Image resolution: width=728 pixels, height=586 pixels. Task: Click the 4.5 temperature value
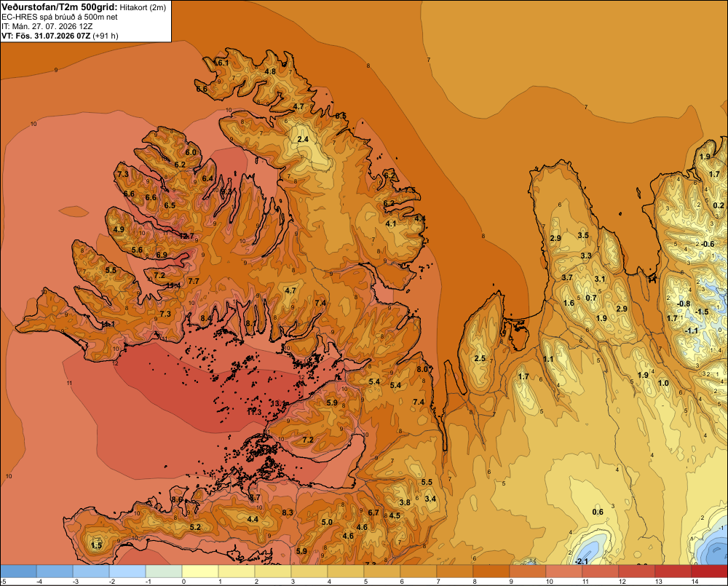point(395,515)
